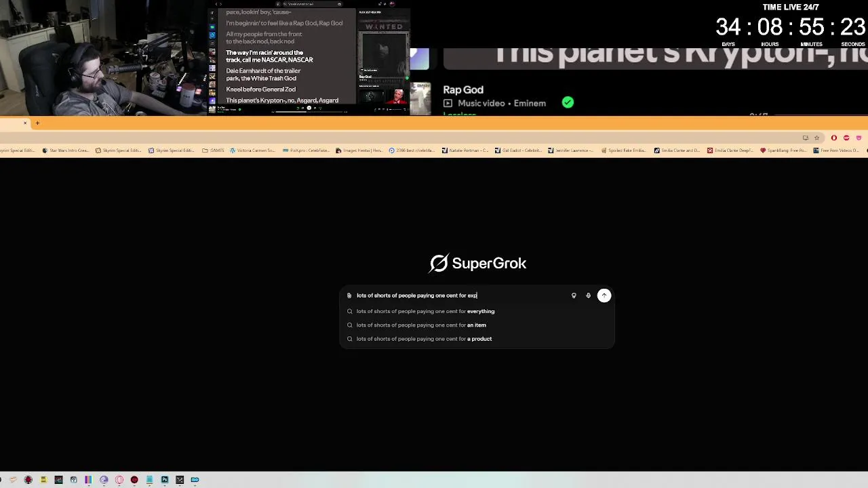
Task: Open the Star Wars Intro Creator bookmark
Action: (x=65, y=150)
